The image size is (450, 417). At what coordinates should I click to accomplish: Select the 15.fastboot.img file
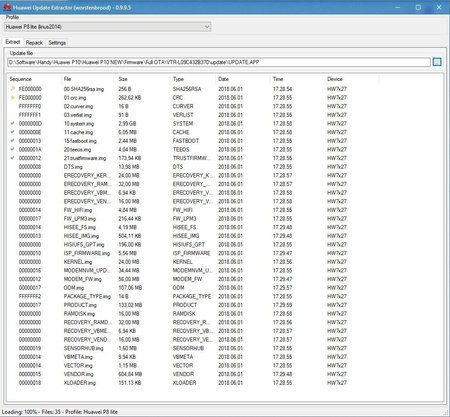coord(80,141)
